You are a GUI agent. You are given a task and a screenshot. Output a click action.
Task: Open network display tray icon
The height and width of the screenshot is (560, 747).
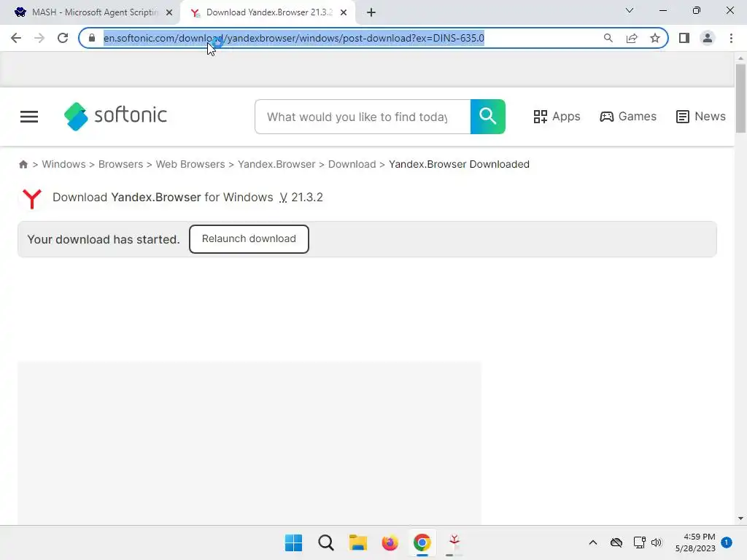[639, 542]
